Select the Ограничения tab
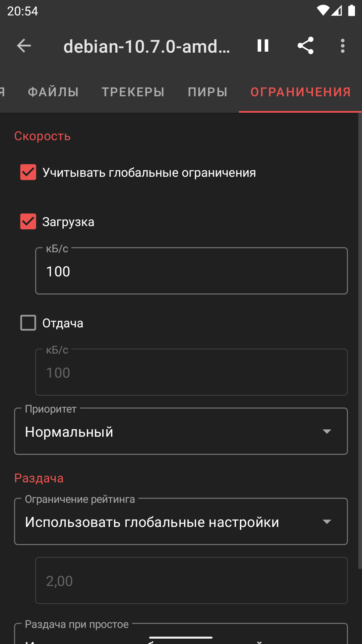 [x=301, y=92]
